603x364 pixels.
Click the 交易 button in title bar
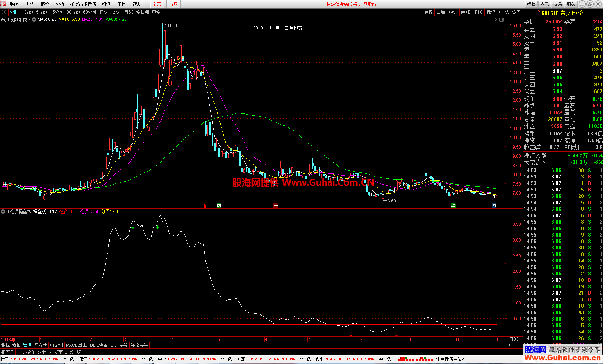click(x=558, y=4)
